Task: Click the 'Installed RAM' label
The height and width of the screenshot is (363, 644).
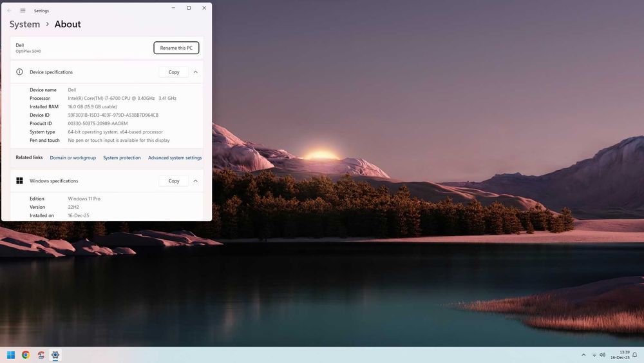Action: point(44,106)
